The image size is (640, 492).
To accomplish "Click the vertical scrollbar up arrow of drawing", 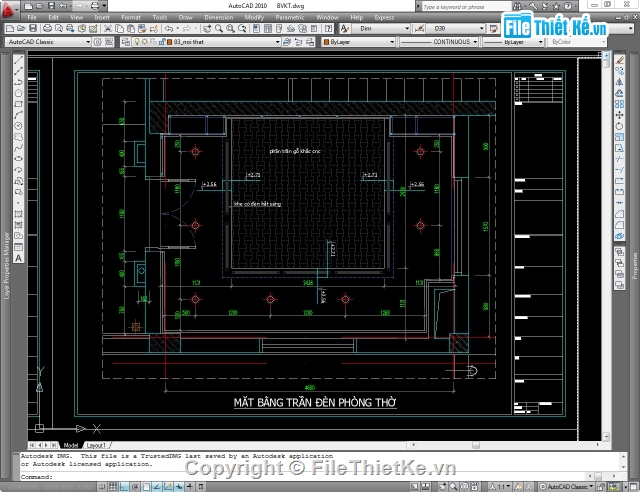I will (x=606, y=56).
